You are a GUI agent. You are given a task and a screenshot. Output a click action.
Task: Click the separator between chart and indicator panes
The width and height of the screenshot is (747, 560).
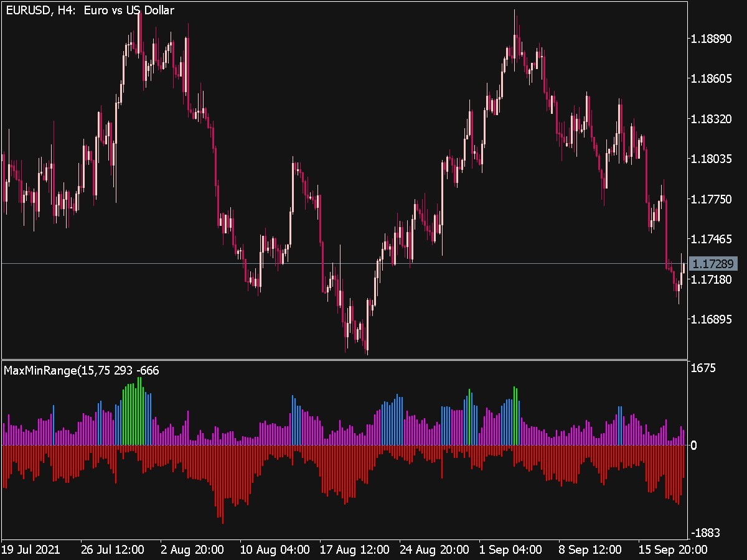tap(342, 360)
